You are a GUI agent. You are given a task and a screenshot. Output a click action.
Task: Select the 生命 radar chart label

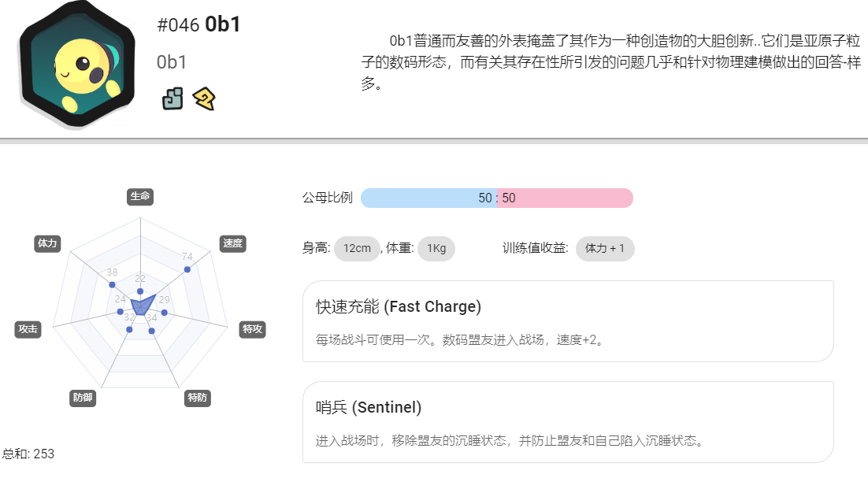140,196
